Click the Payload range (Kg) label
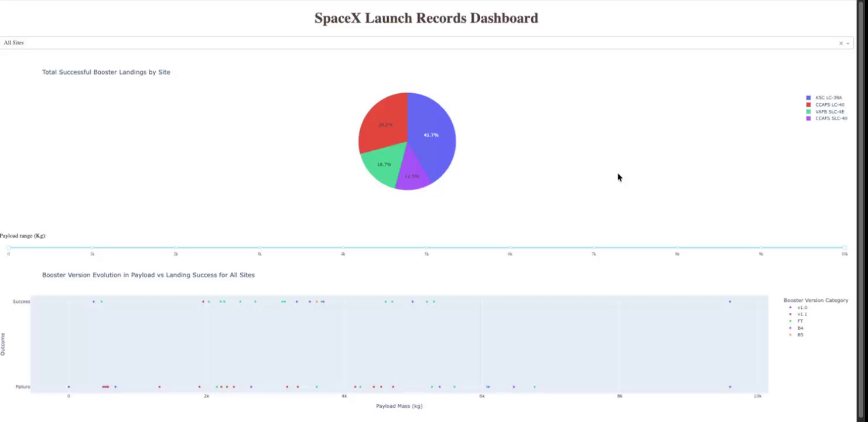 click(23, 236)
